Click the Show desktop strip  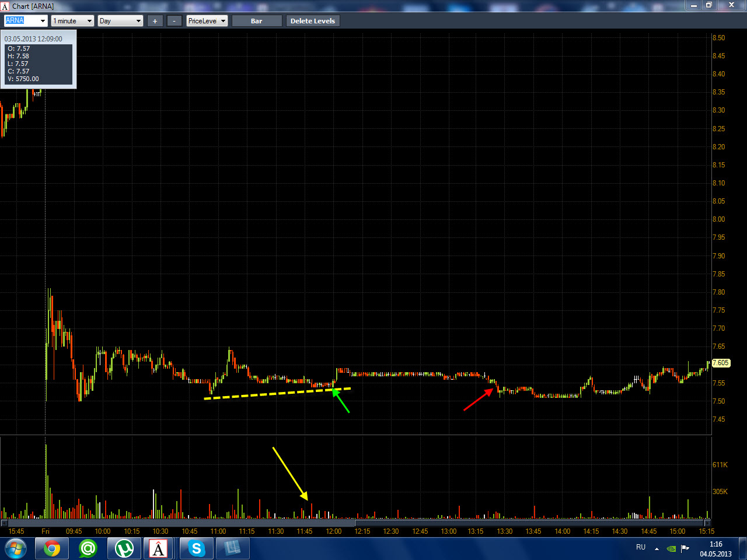tap(743, 549)
